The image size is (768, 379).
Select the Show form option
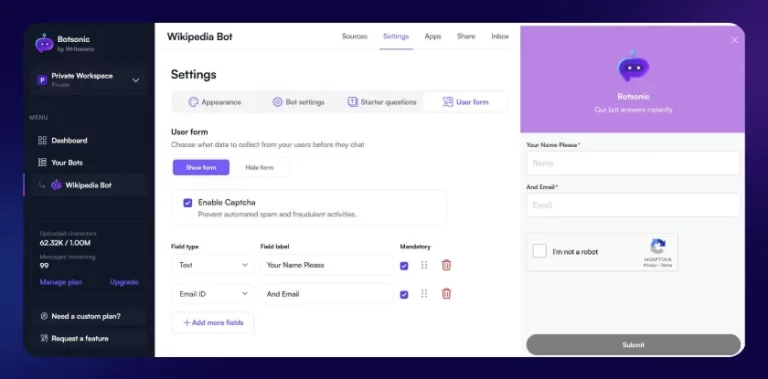click(201, 167)
